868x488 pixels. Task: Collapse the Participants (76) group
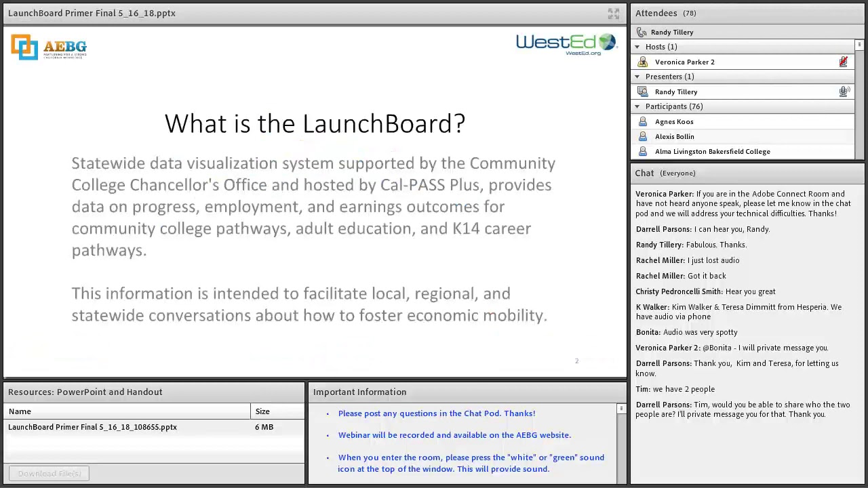pos(637,106)
